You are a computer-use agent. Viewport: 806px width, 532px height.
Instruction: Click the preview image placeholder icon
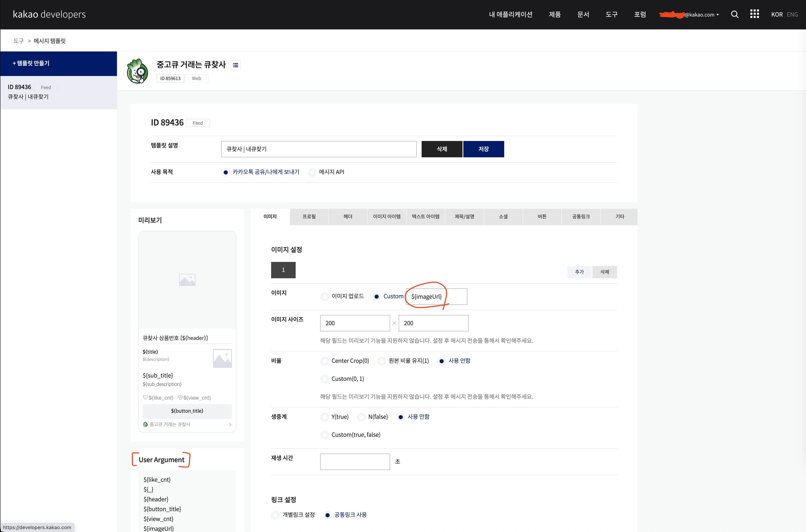point(187,280)
